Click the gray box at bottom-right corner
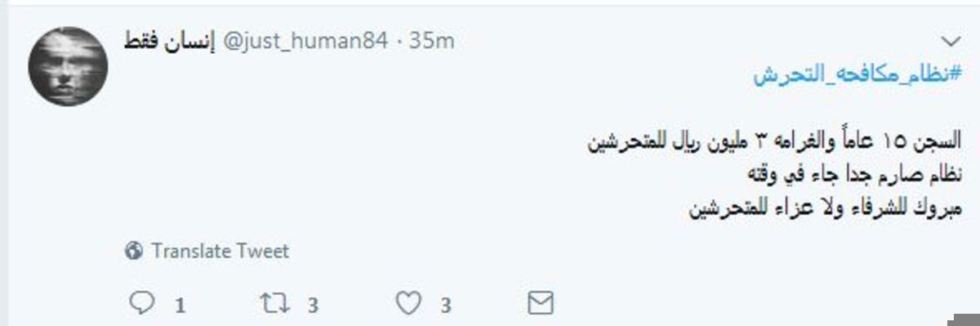The height and width of the screenshot is (326, 980). tap(964, 318)
